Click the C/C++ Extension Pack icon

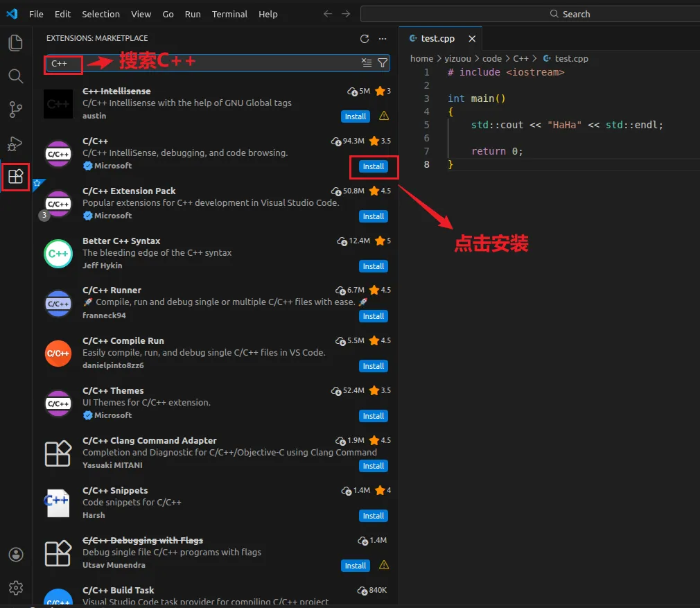click(58, 204)
